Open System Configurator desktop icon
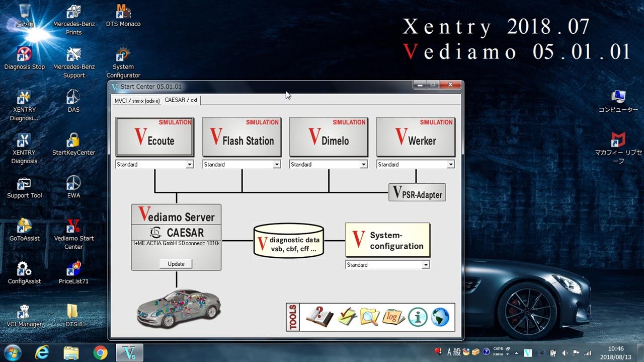The height and width of the screenshot is (362, 644). click(123, 63)
